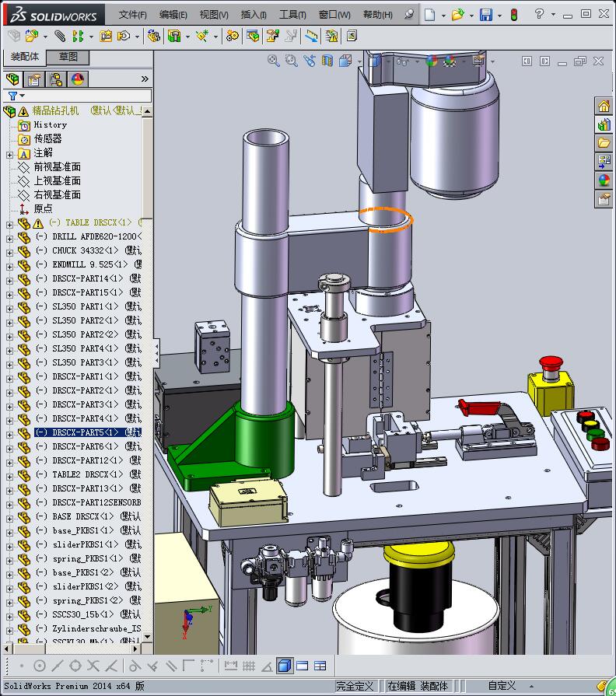Expand the 注解 annotations tree node
This screenshot has width=616, height=696.
[9, 155]
